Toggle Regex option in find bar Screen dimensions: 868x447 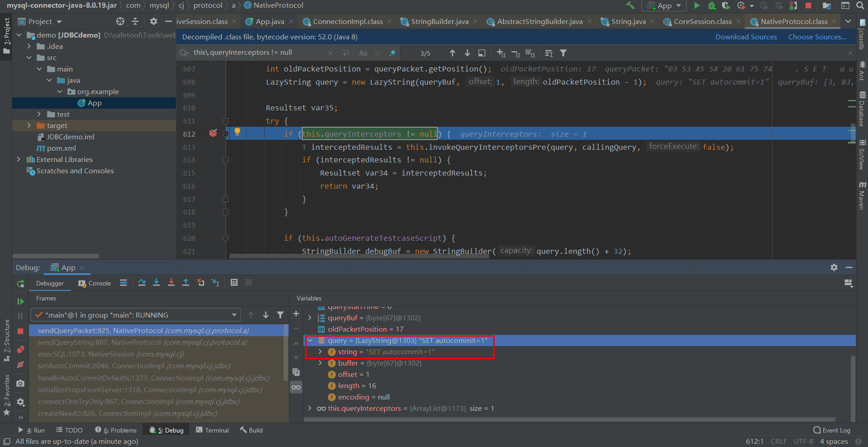coord(392,53)
